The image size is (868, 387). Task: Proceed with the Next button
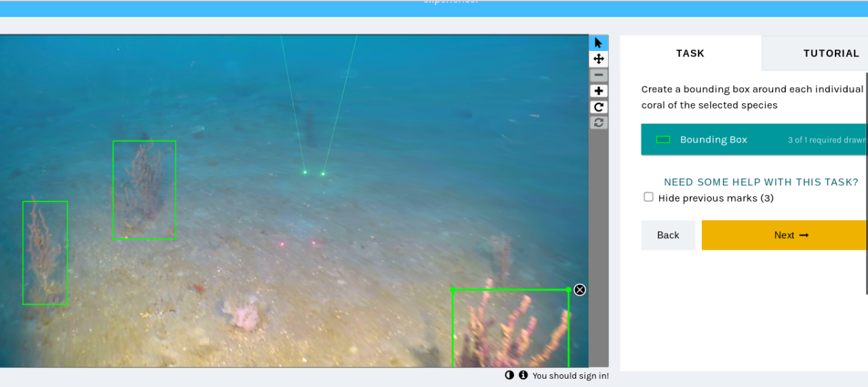click(785, 235)
